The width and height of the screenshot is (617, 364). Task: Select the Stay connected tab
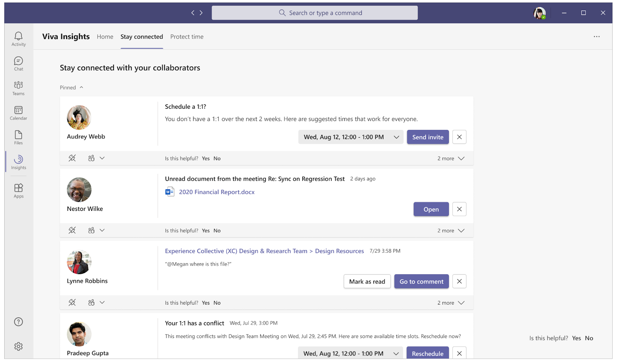pyautogui.click(x=142, y=37)
